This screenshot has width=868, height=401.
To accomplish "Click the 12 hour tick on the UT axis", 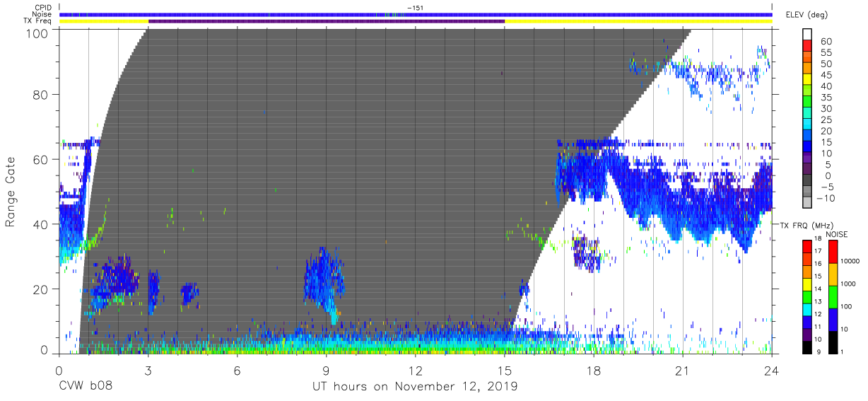I will pyautogui.click(x=415, y=371).
